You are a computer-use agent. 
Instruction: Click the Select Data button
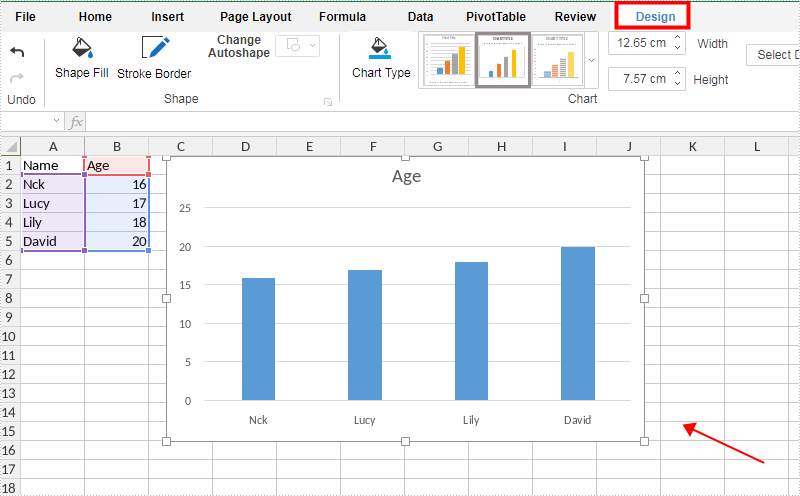tap(773, 55)
